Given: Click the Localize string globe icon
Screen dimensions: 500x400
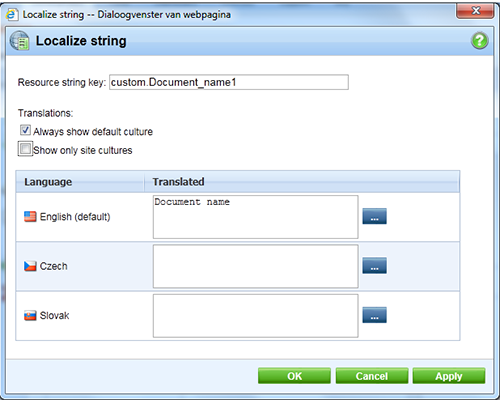Looking at the screenshot, I should coord(19,41).
